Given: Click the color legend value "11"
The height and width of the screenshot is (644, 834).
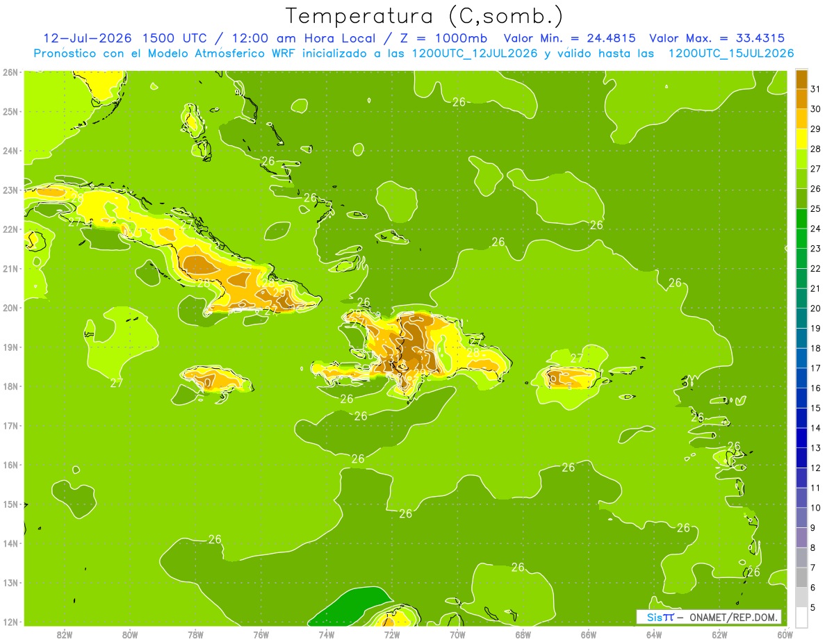Looking at the screenshot, I should tap(815, 488).
